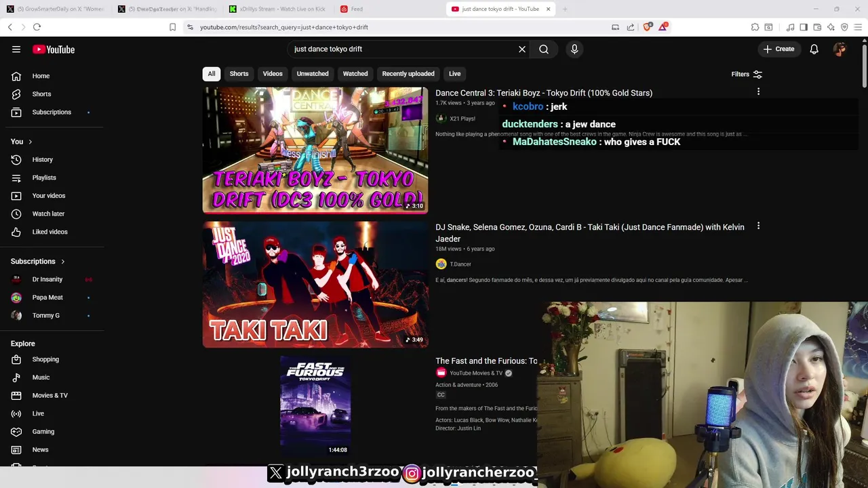Go back in browser history
This screenshot has width=868, height=488.
9,27
